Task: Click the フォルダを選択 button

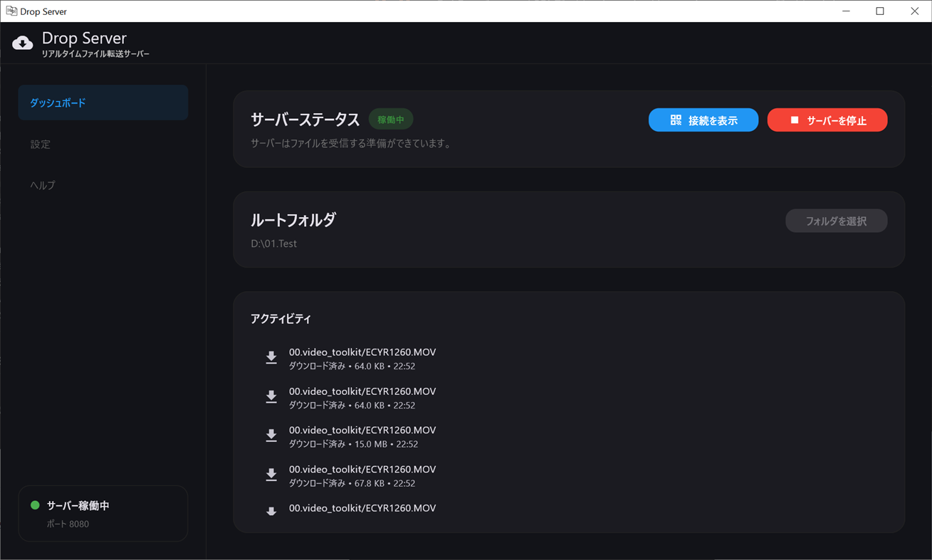Action: pyautogui.click(x=836, y=221)
